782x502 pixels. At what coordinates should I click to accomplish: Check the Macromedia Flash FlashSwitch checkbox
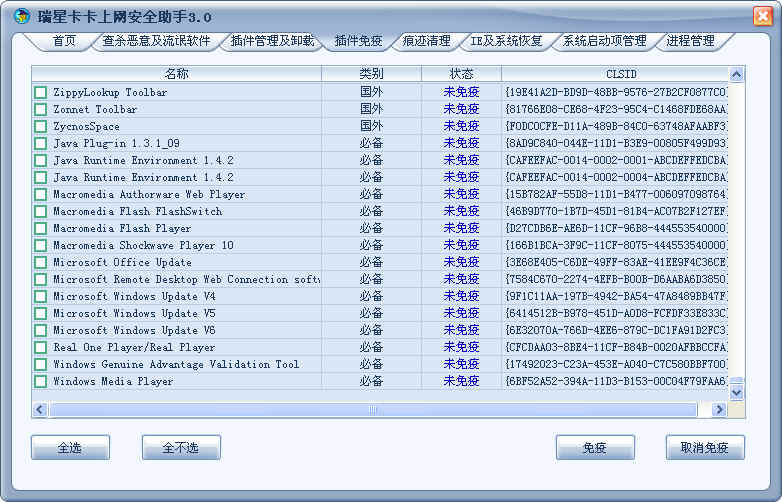pyautogui.click(x=41, y=211)
